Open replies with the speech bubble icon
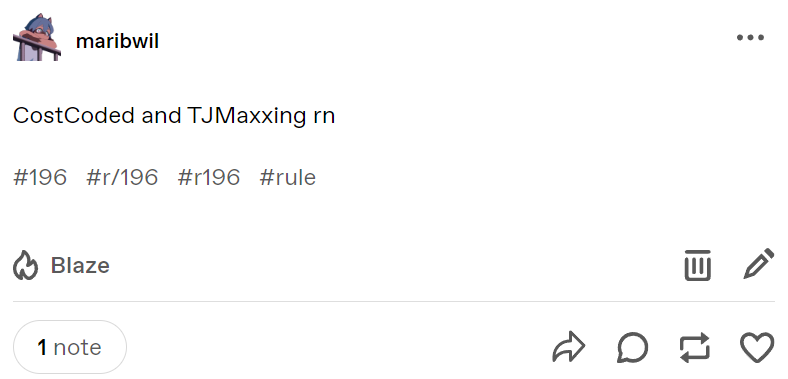The image size is (788, 379). pyautogui.click(x=632, y=347)
